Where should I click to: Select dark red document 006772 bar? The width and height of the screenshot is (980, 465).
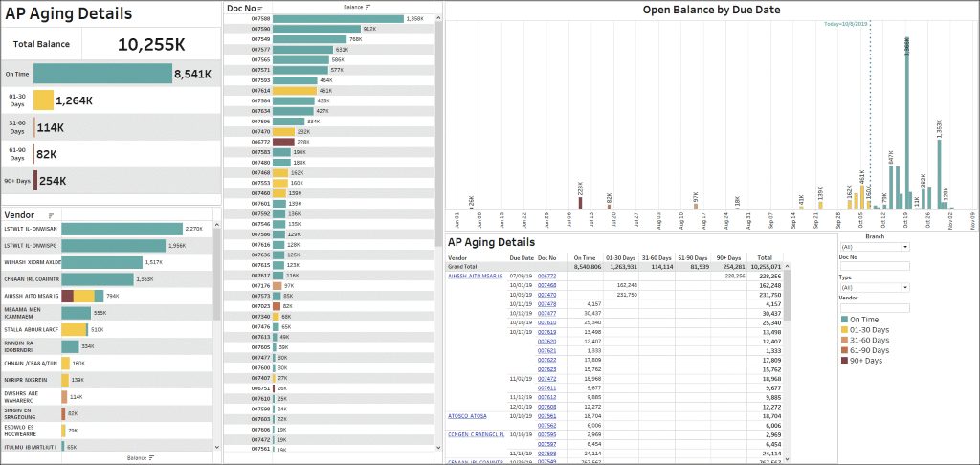[x=283, y=142]
